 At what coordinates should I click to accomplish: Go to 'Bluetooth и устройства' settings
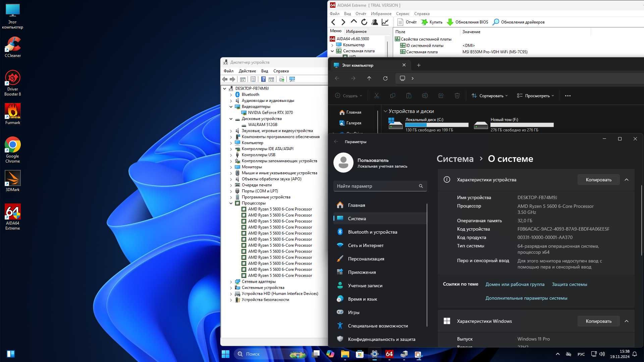pos(380,232)
